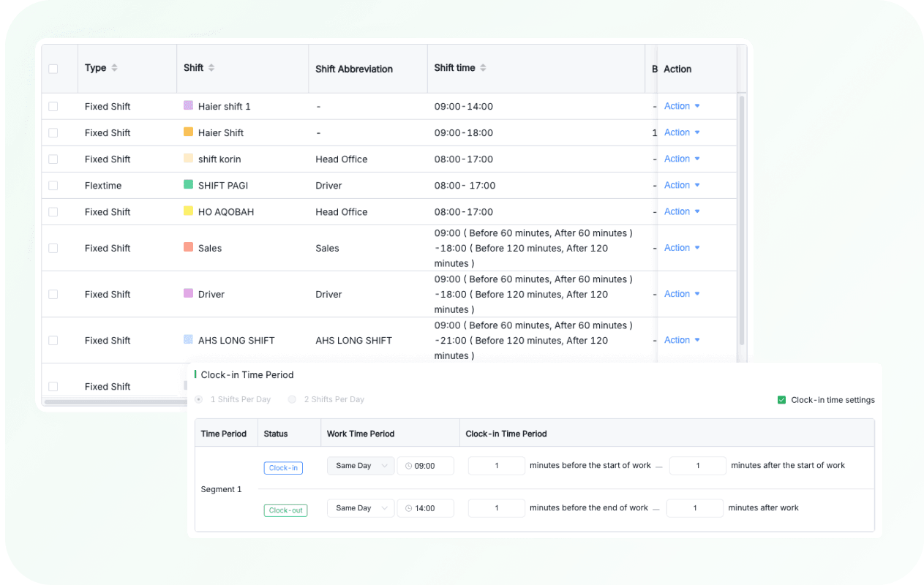Open the Same Day dropdown in the Clock-out row

pyautogui.click(x=360, y=507)
